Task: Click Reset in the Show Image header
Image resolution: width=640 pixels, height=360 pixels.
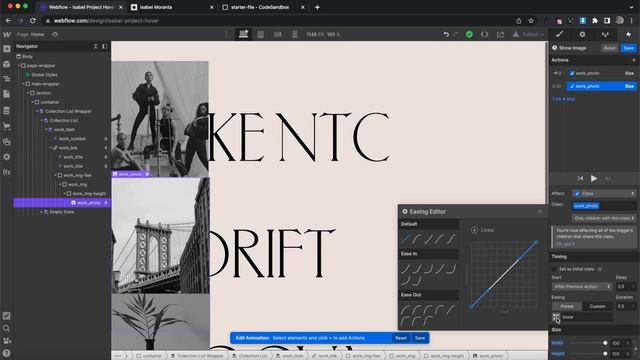Action: 609,48
